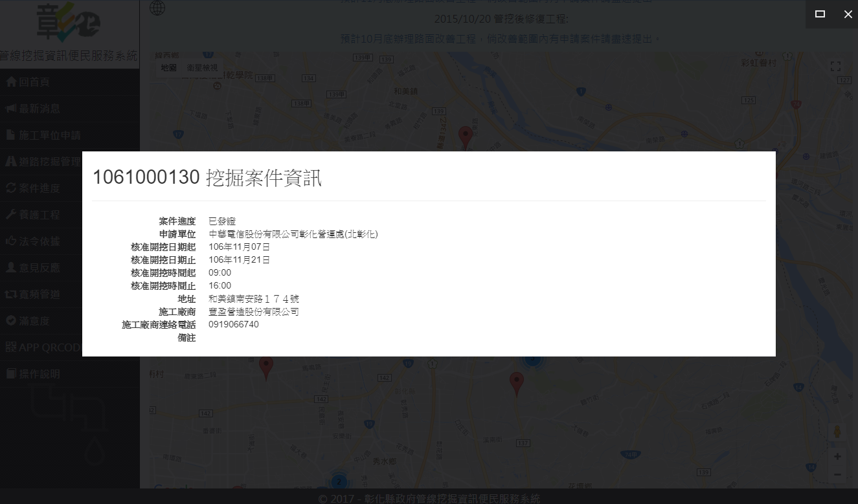Switch map to 衛星檢視 satellite view
Viewport: 858px width, 504px height.
coord(202,68)
